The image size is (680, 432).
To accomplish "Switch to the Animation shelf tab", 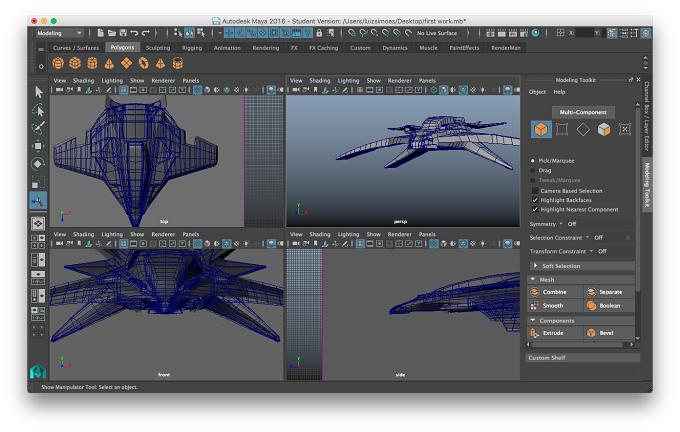I will coord(227,48).
